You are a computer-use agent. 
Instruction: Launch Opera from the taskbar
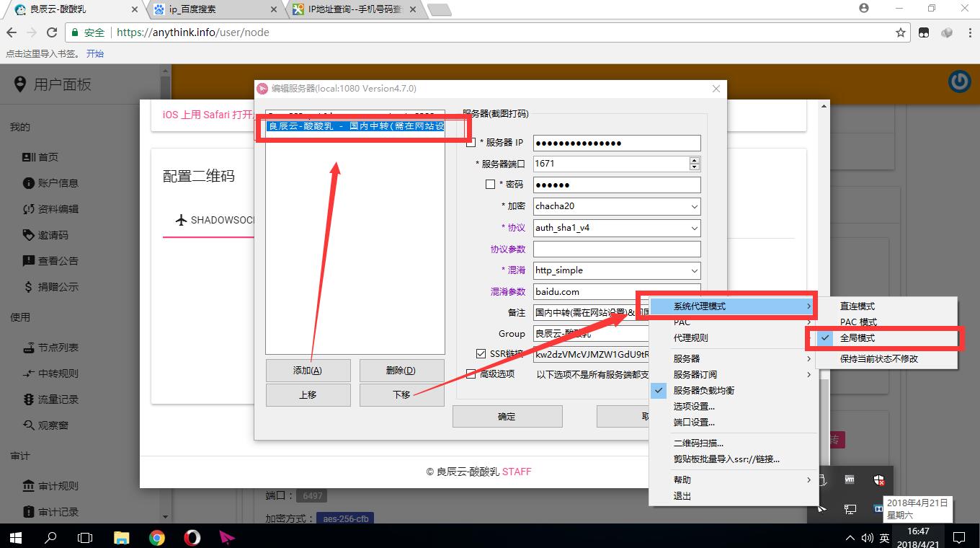pos(192,537)
